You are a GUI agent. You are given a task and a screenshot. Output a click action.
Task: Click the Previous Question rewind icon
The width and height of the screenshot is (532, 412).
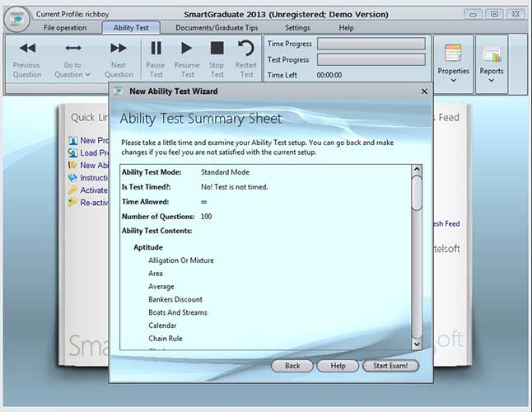click(x=27, y=48)
